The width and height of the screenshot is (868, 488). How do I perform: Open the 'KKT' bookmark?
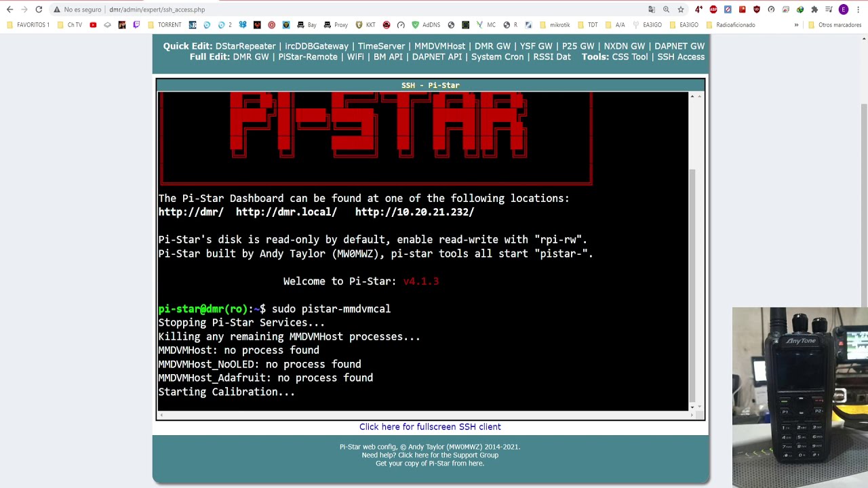click(366, 25)
